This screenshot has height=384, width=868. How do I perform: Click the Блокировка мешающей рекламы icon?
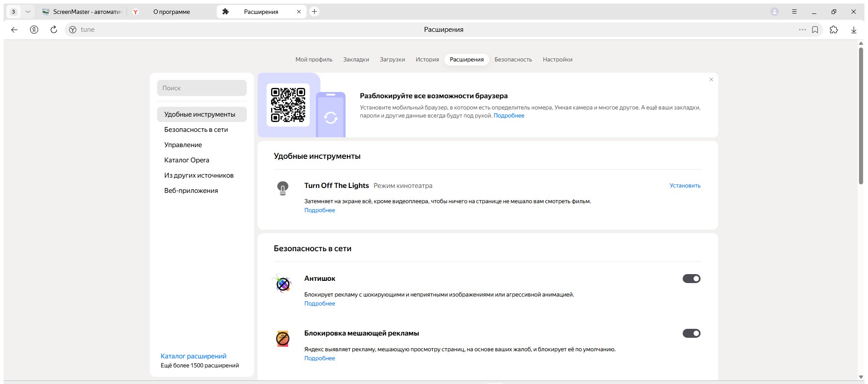pyautogui.click(x=283, y=339)
